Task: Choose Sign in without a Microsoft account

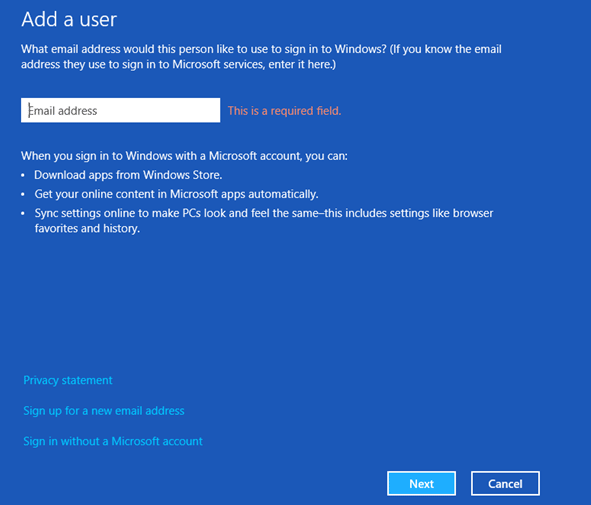Action: coord(113,441)
